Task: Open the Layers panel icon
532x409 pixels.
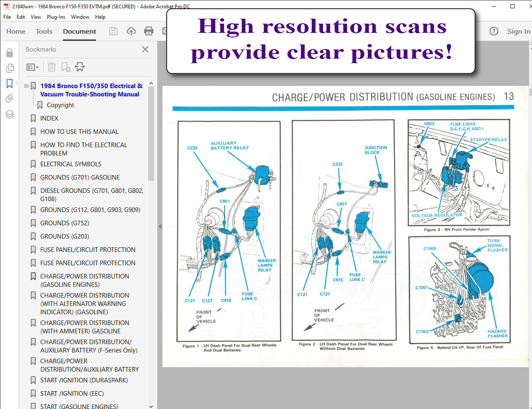Action: (10, 114)
